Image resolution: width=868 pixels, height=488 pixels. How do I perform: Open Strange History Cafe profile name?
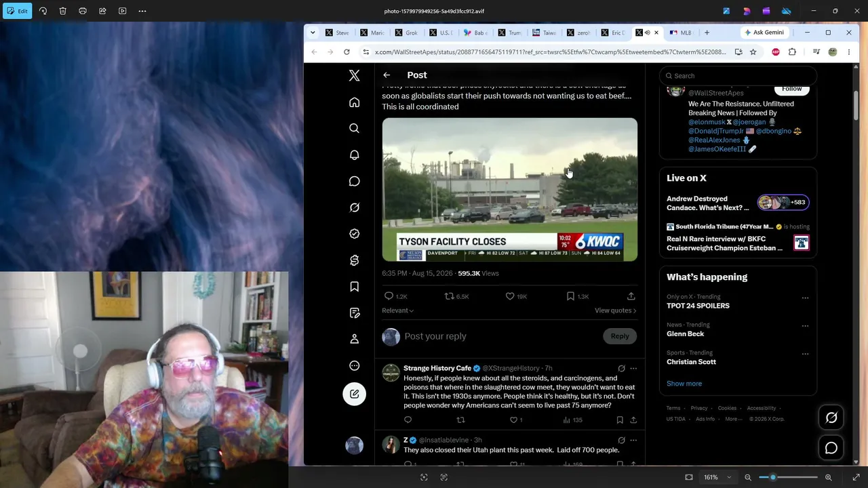tap(437, 368)
